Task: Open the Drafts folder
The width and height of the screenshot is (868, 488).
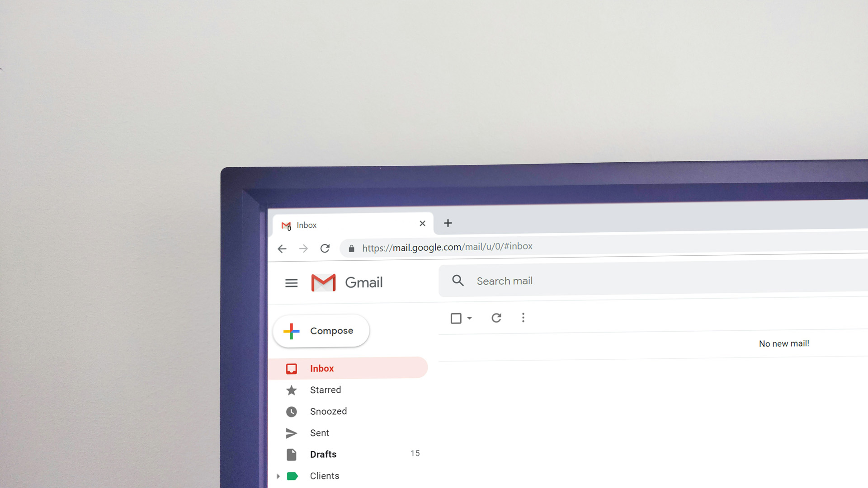Action: (x=322, y=454)
